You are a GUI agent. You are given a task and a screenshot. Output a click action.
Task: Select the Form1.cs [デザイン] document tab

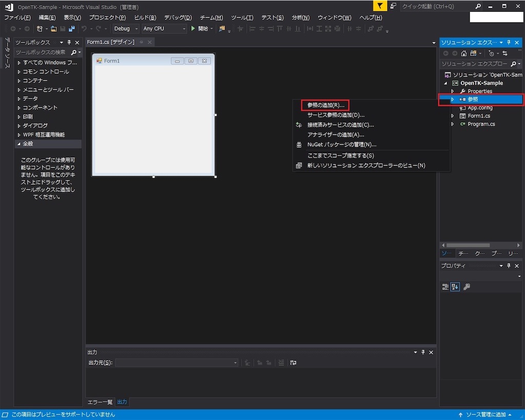(x=111, y=42)
